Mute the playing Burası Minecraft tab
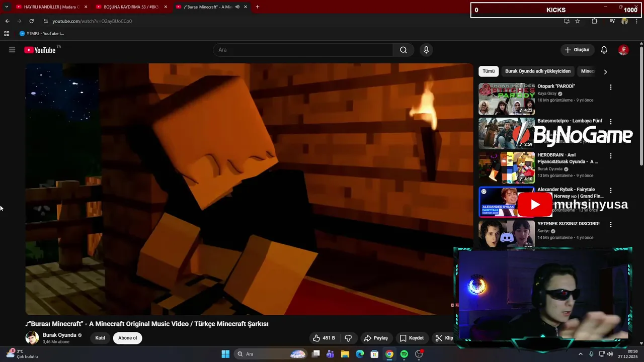 237,7
